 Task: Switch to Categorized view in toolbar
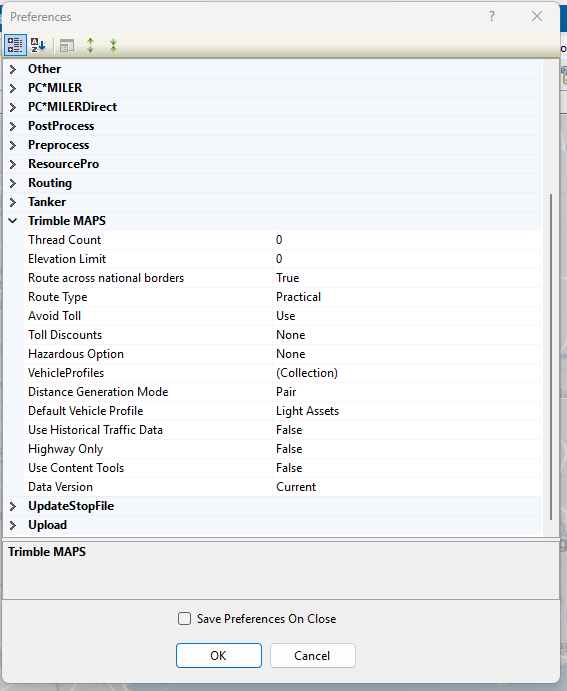point(15,45)
